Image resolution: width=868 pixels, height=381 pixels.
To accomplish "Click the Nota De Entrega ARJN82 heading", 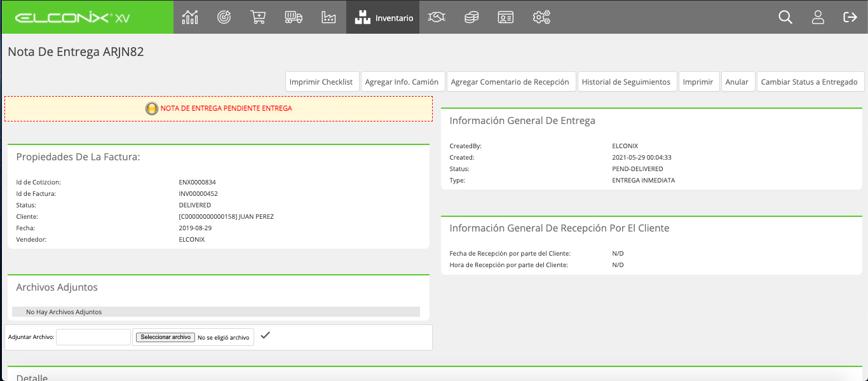I will point(76,52).
